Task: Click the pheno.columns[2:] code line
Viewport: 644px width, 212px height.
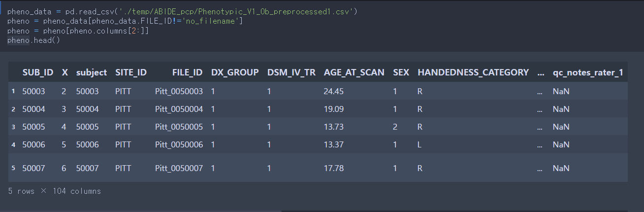Action: 78,31
